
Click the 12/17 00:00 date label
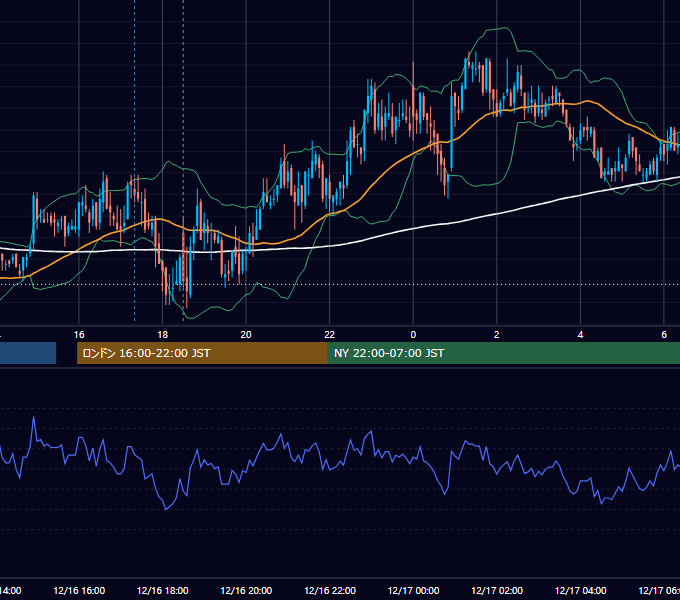click(x=413, y=590)
